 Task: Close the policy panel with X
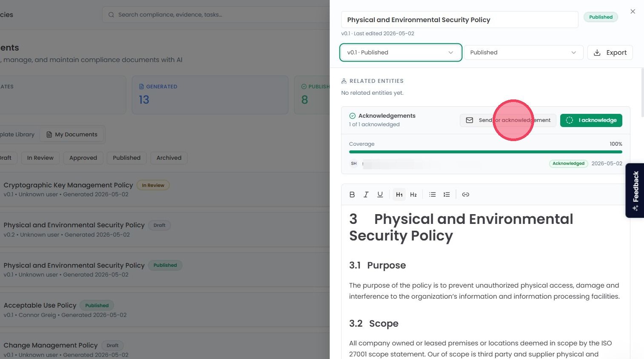point(633,11)
